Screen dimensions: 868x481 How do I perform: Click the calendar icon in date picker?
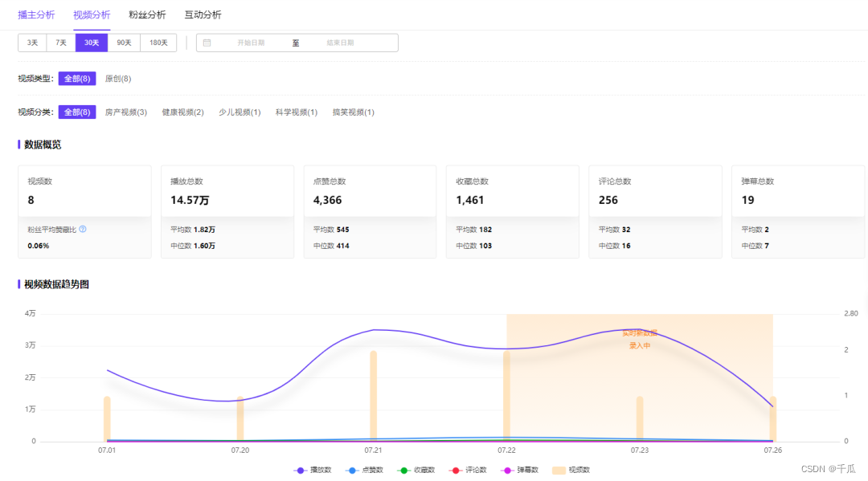click(207, 43)
